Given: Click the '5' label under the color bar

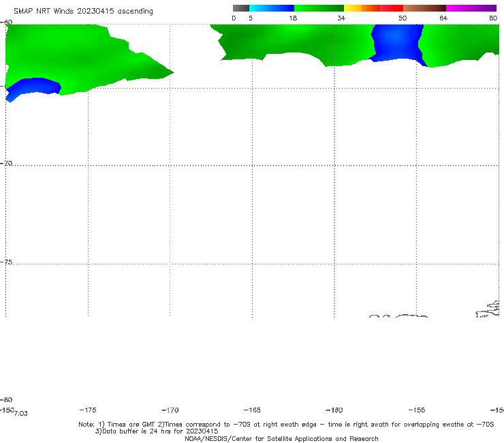Looking at the screenshot, I should coord(251,18).
